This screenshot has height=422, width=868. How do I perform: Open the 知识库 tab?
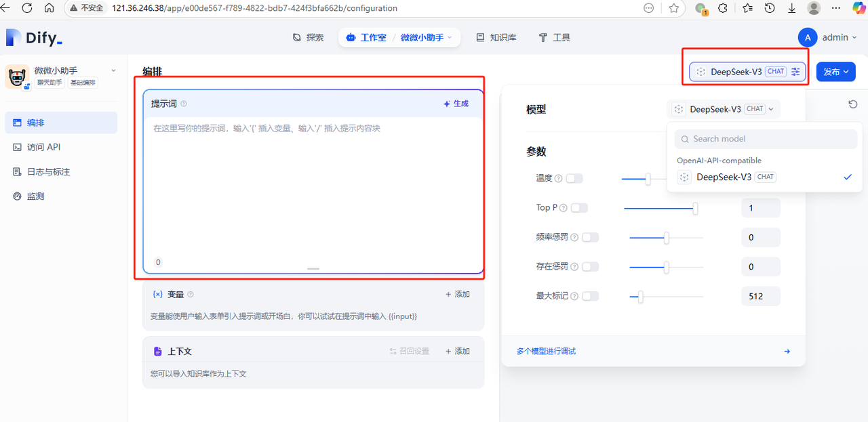pyautogui.click(x=496, y=37)
